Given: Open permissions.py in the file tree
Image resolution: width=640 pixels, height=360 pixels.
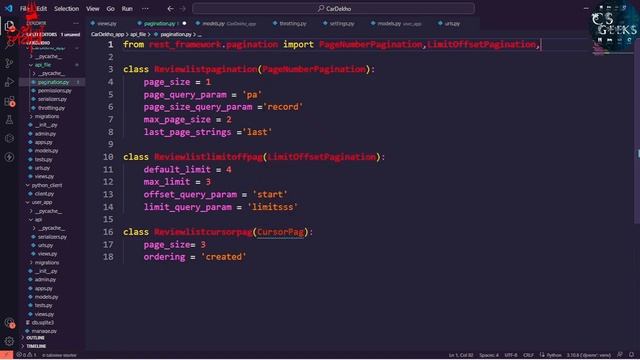Looking at the screenshot, I should (x=54, y=91).
